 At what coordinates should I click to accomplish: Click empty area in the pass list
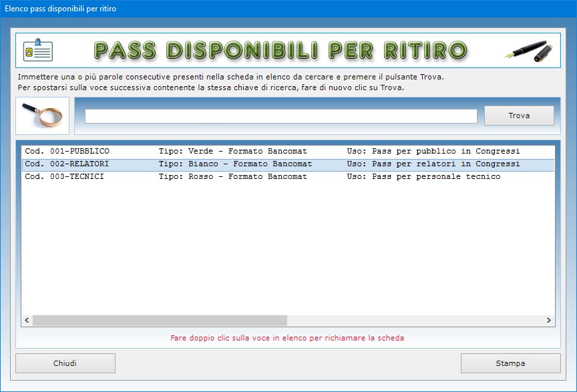pyautogui.click(x=287, y=254)
